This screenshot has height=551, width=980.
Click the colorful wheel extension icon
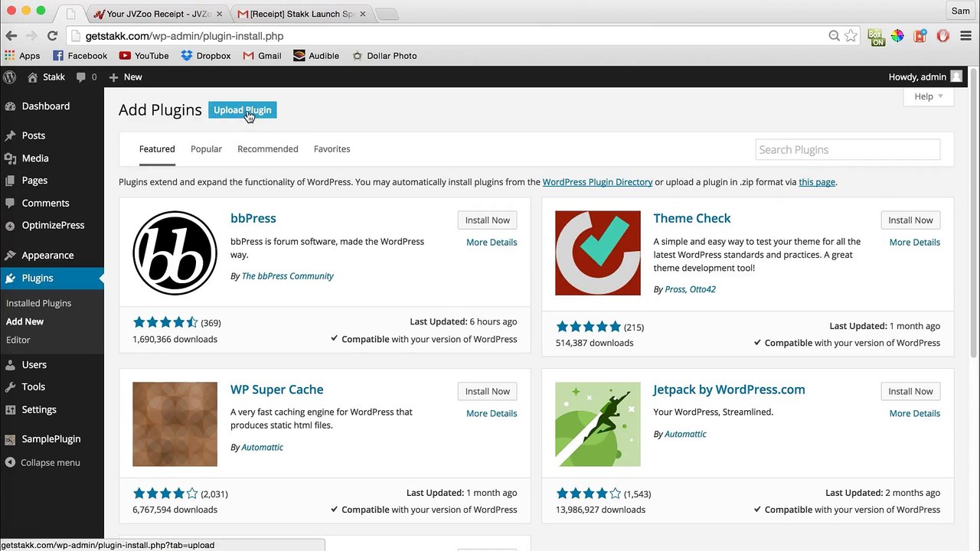tap(897, 36)
